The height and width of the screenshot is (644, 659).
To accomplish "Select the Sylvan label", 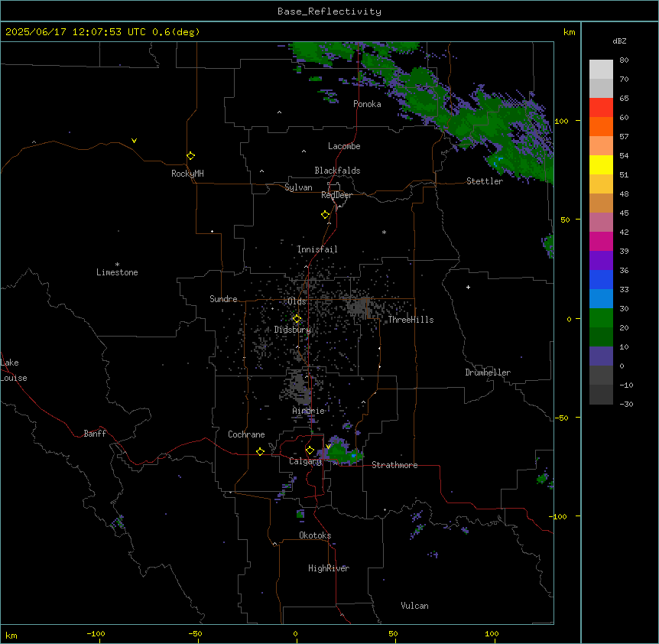I will pyautogui.click(x=298, y=187).
